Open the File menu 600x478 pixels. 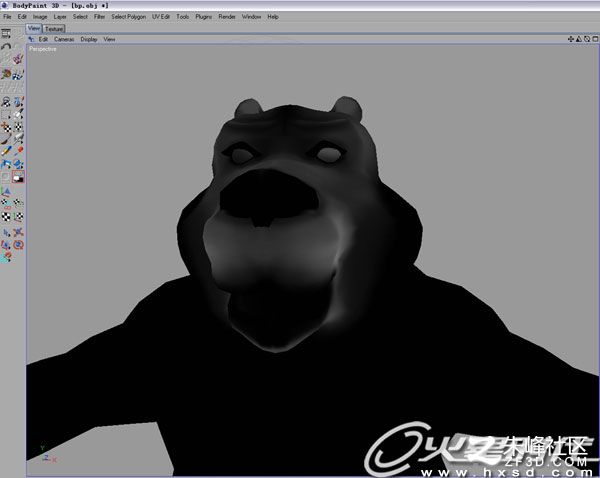[7, 17]
